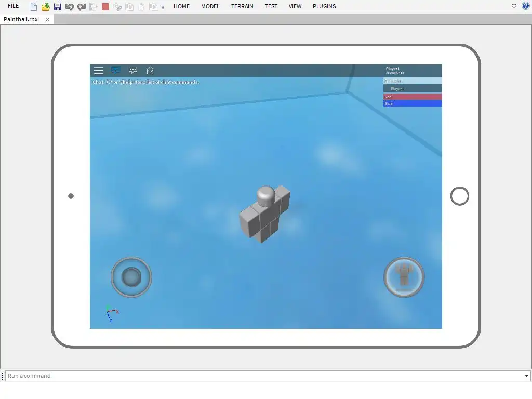Viewport: 532px width, 399px height.
Task: Toggle the in-game chat window icon
Action: pyautogui.click(x=116, y=70)
